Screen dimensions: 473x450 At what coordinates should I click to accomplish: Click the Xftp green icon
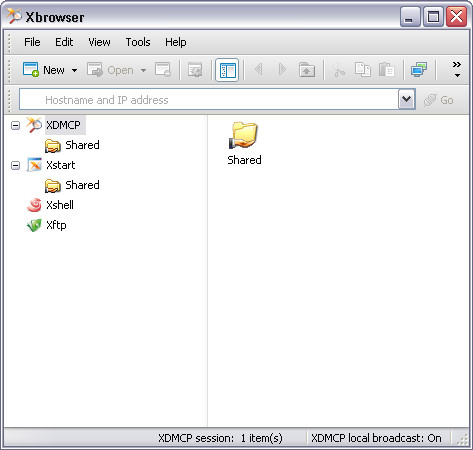coord(34,225)
